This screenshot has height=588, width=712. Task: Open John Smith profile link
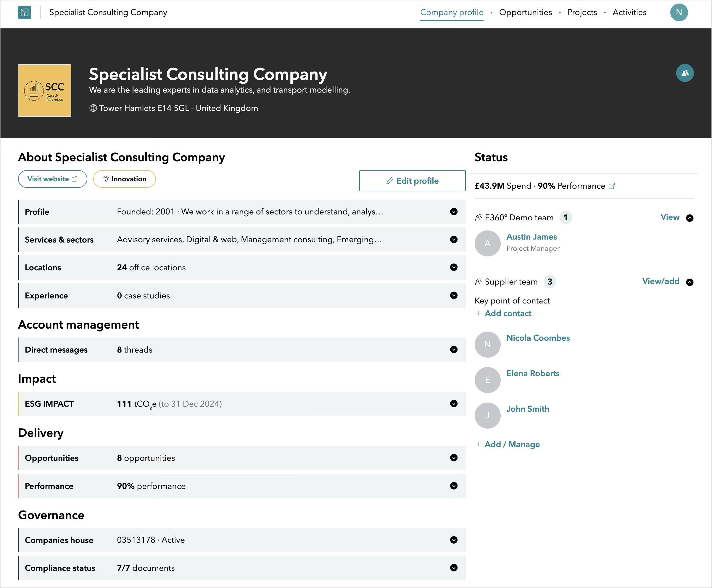tap(528, 409)
